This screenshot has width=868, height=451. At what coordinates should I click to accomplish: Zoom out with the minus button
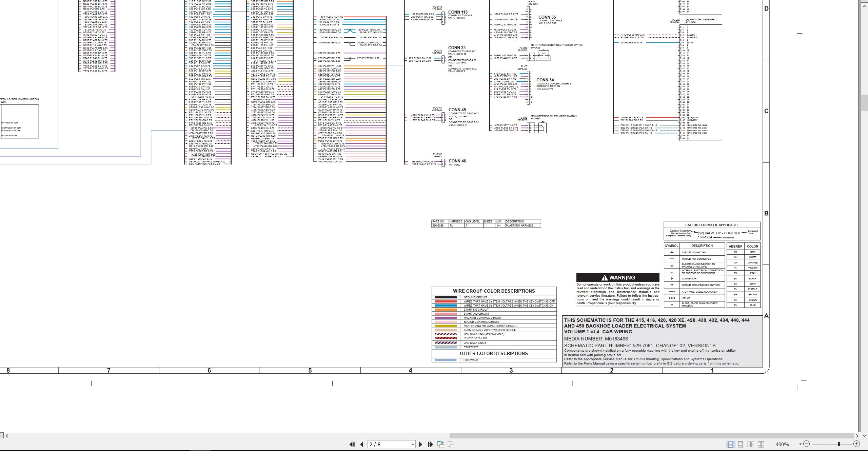806,444
